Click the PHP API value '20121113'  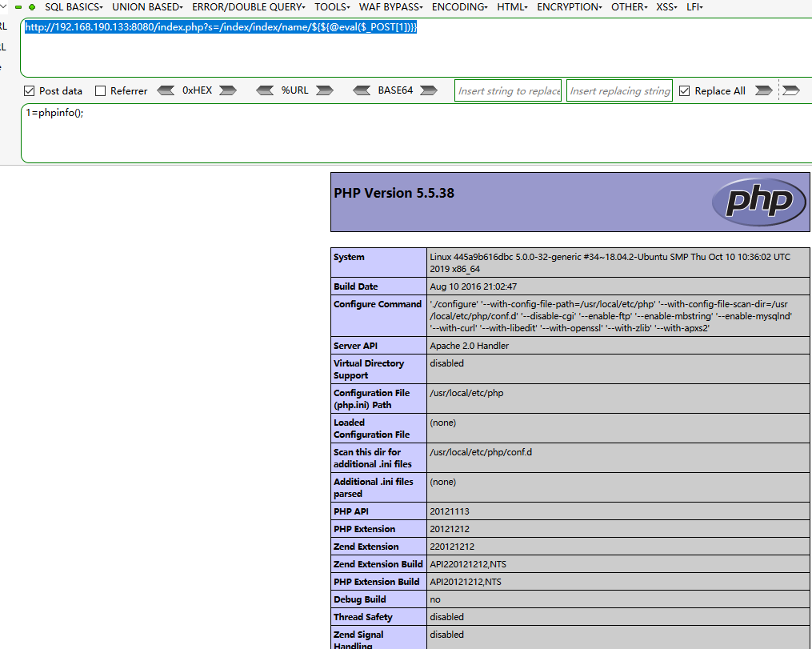[450, 511]
